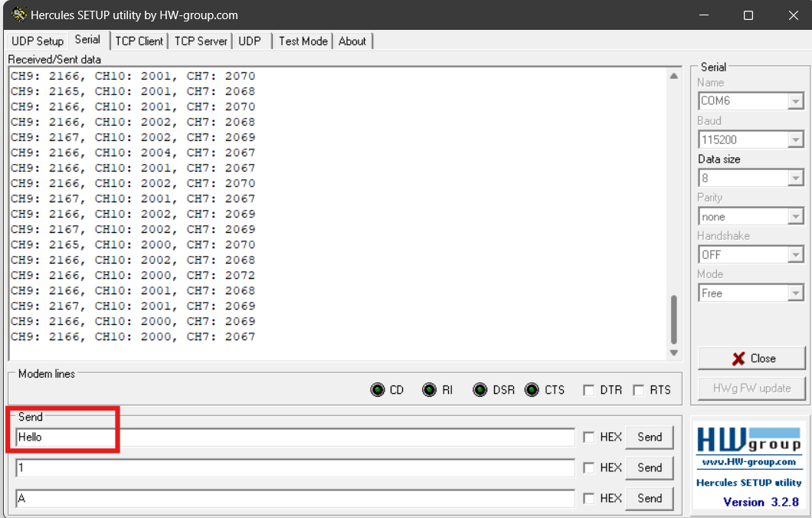This screenshot has height=518, width=812.
Task: Open the Test Mode tab
Action: [302, 41]
